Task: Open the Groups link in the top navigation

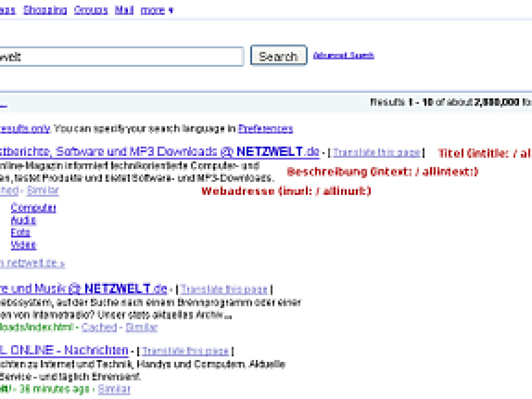Action: pyautogui.click(x=91, y=10)
